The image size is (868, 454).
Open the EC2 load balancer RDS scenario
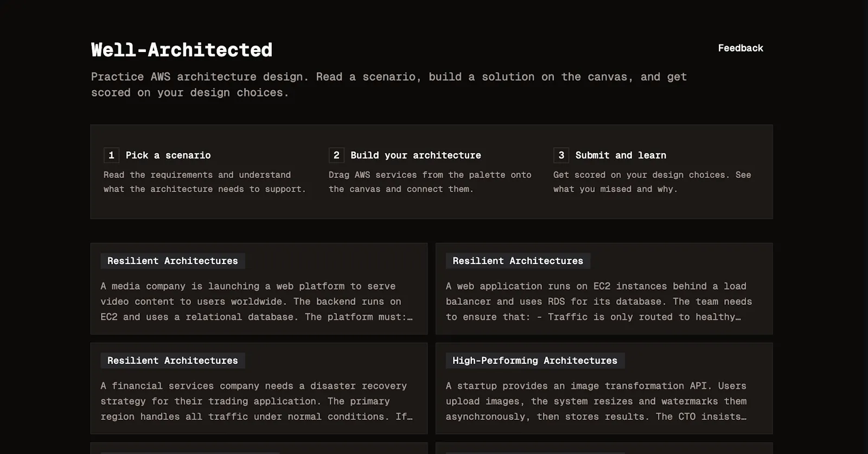604,289
